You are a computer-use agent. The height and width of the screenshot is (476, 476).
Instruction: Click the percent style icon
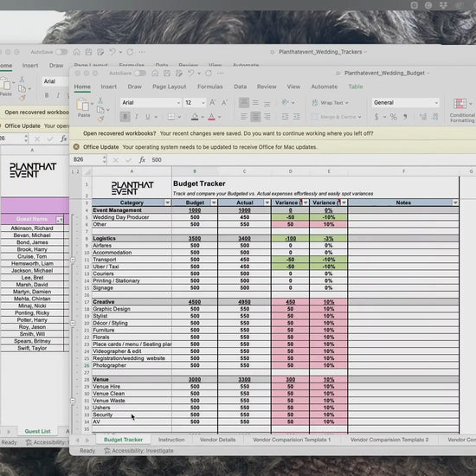pos(393,117)
